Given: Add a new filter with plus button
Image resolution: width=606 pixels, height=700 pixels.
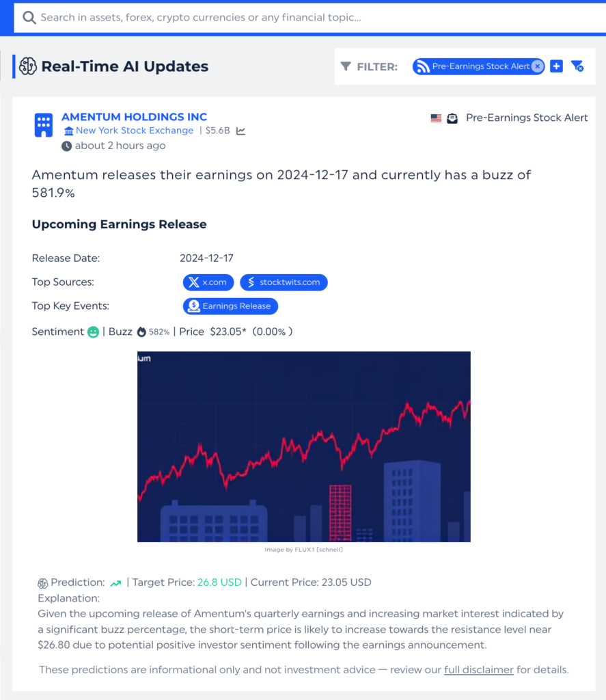Looking at the screenshot, I should (x=557, y=66).
